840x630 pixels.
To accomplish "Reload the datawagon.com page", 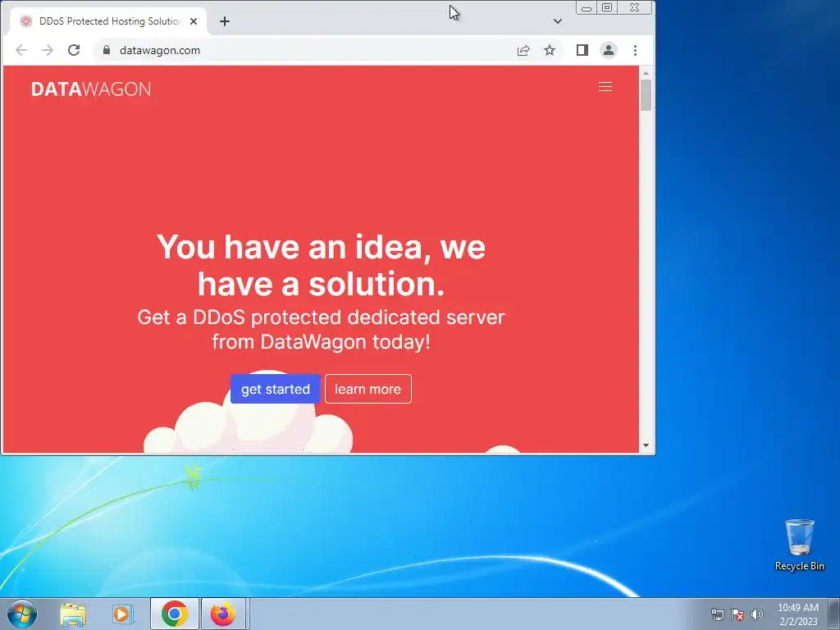I will (74, 50).
